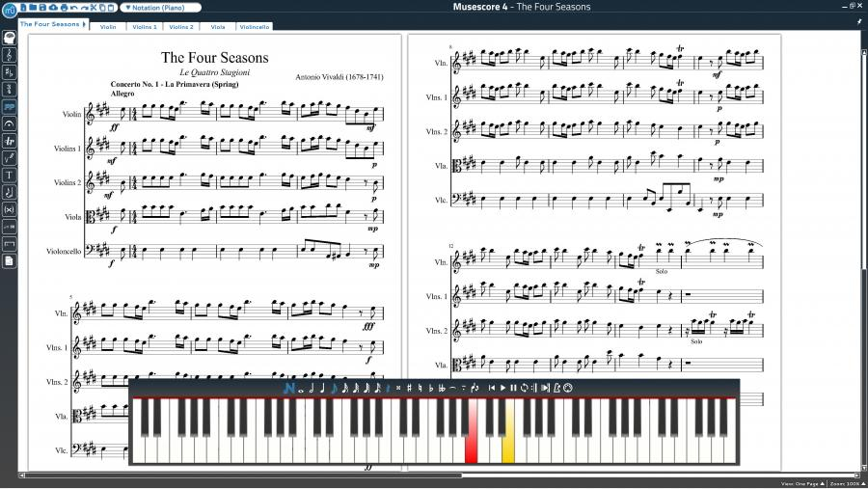Open the Violins 1 part tab
The image size is (868, 489).
[145, 27]
